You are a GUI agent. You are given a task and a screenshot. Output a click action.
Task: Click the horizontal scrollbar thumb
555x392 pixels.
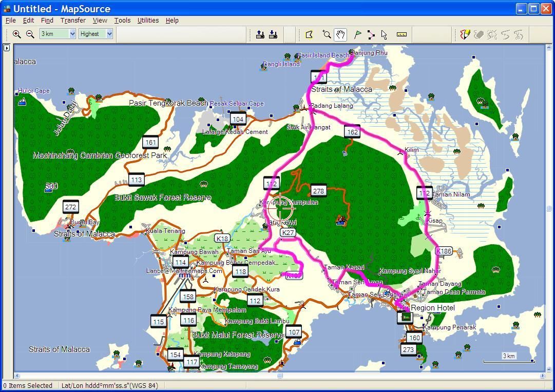280,376
